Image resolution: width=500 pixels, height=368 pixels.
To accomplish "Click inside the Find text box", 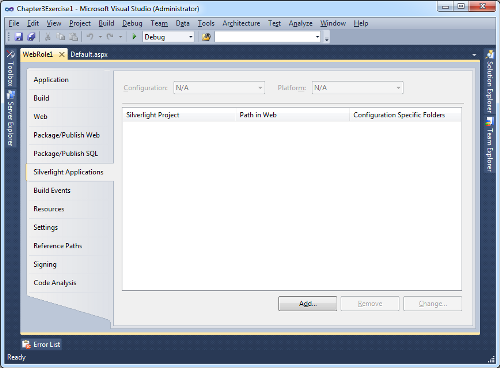I will click(265, 37).
